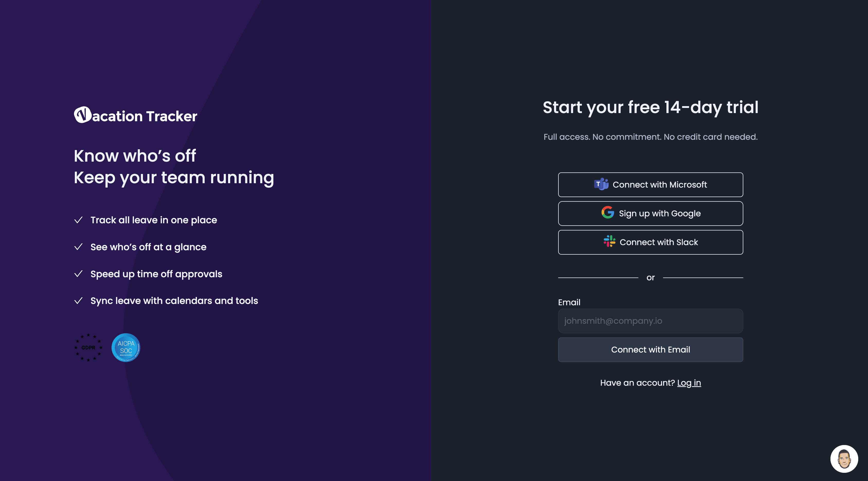Click Connect with Slack button

650,242
